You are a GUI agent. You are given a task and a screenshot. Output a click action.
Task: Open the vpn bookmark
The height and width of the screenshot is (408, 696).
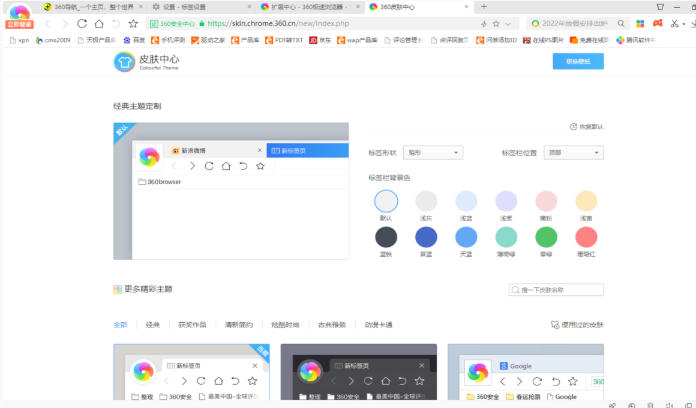(x=19, y=40)
